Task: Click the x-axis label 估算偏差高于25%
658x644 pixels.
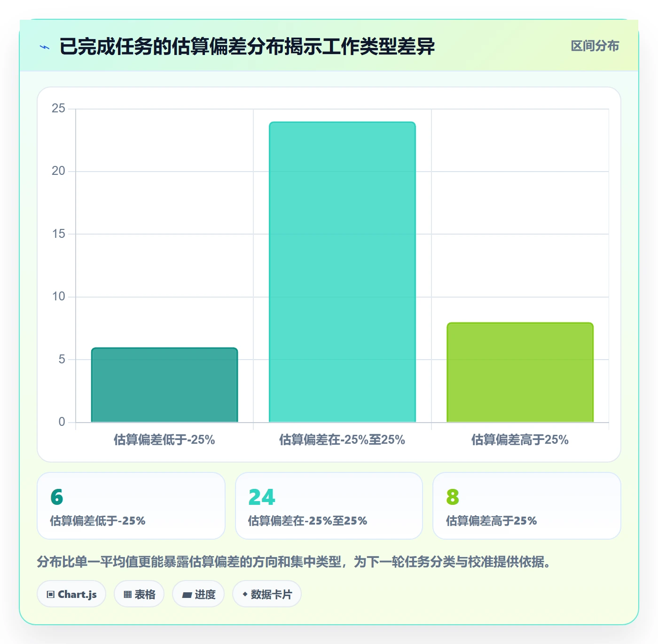Action: click(520, 440)
